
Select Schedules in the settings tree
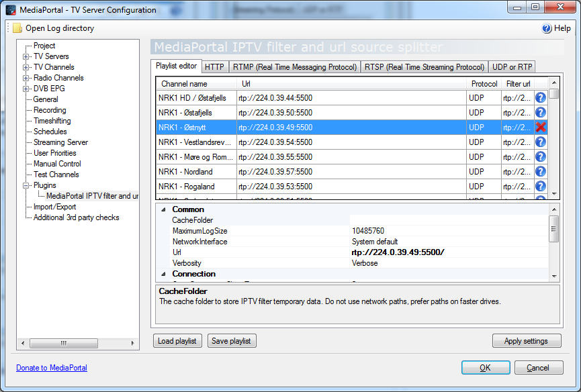coord(50,132)
